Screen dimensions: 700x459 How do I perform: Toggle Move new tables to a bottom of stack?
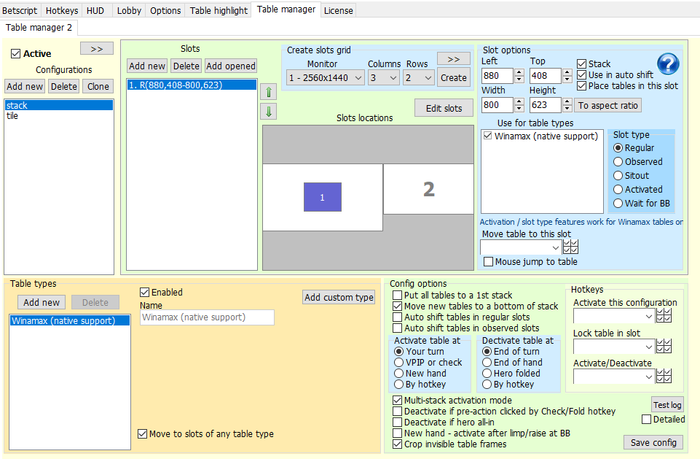tap(397, 306)
